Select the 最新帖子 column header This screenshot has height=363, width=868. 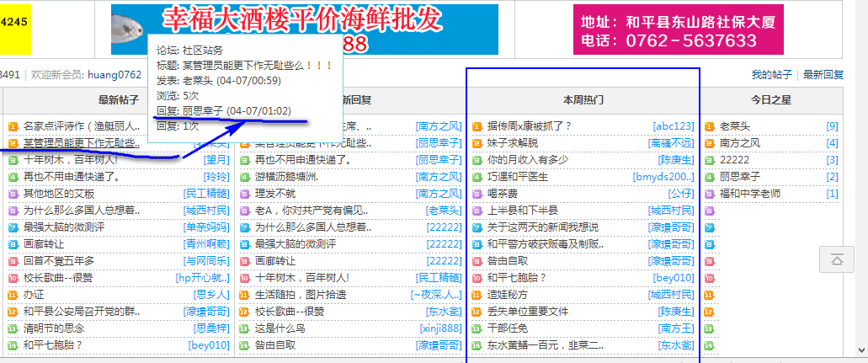(x=118, y=100)
